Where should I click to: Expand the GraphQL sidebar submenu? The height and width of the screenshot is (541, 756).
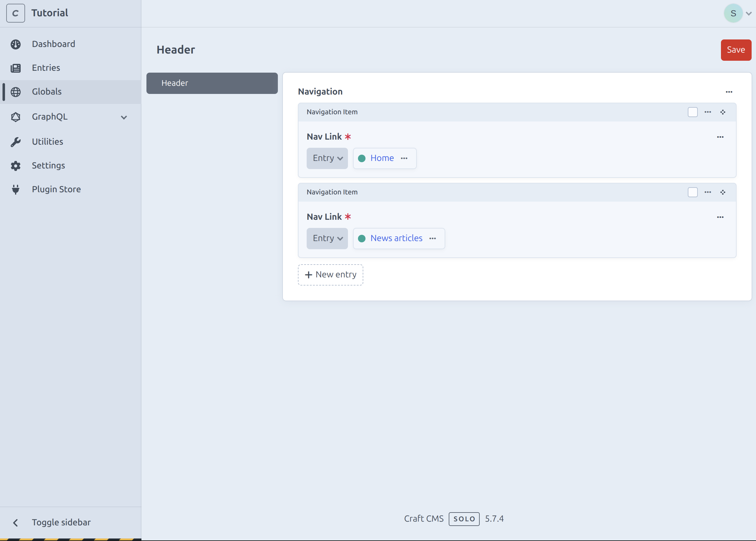click(x=124, y=117)
